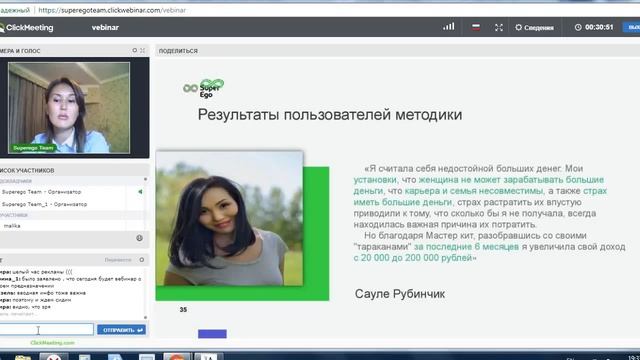
Task: Click the woman's photo on the slide
Action: point(230,218)
